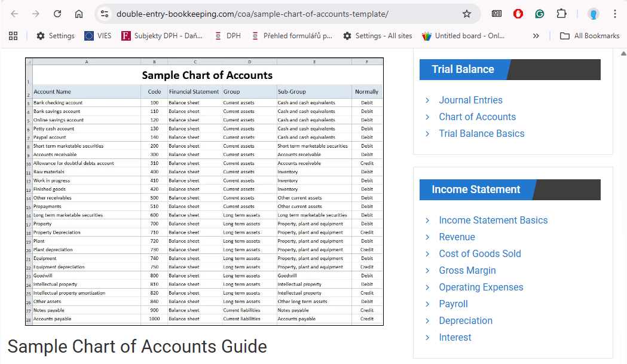Click the chevron beside Payroll
Viewport: 627px width, 364px height.
point(427,304)
